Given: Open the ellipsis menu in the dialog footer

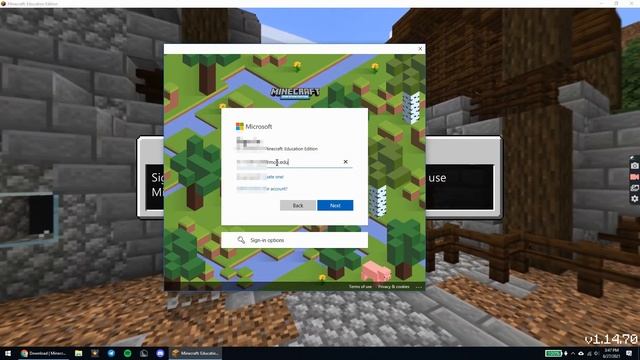Looking at the screenshot, I should point(418,287).
